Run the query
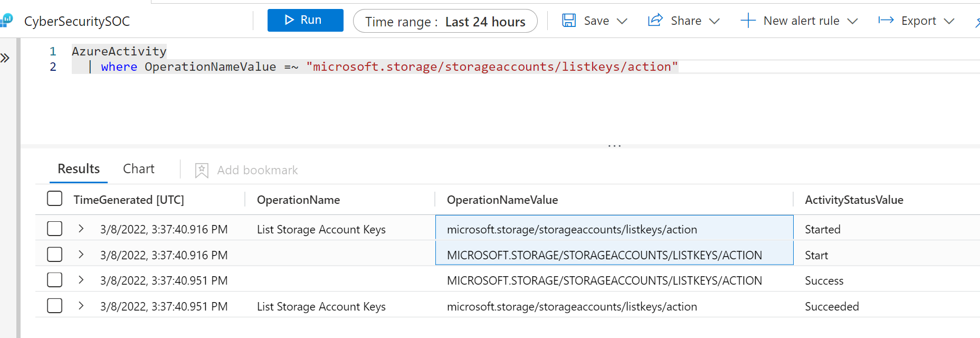The height and width of the screenshot is (338, 980). (305, 20)
